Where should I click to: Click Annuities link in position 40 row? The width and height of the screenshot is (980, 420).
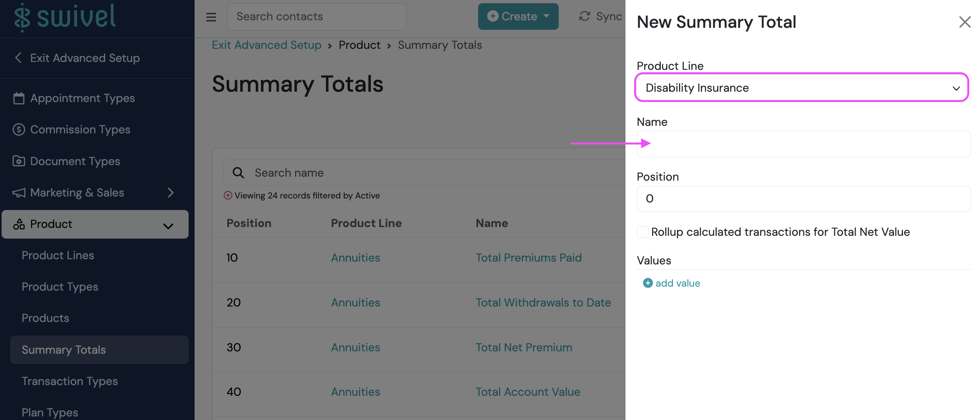[x=355, y=392]
